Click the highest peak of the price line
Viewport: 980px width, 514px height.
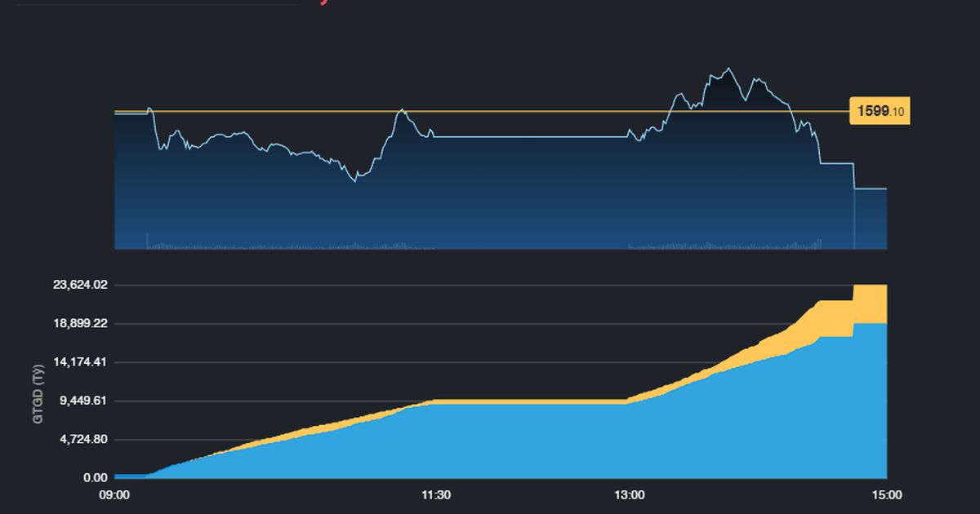point(728,69)
